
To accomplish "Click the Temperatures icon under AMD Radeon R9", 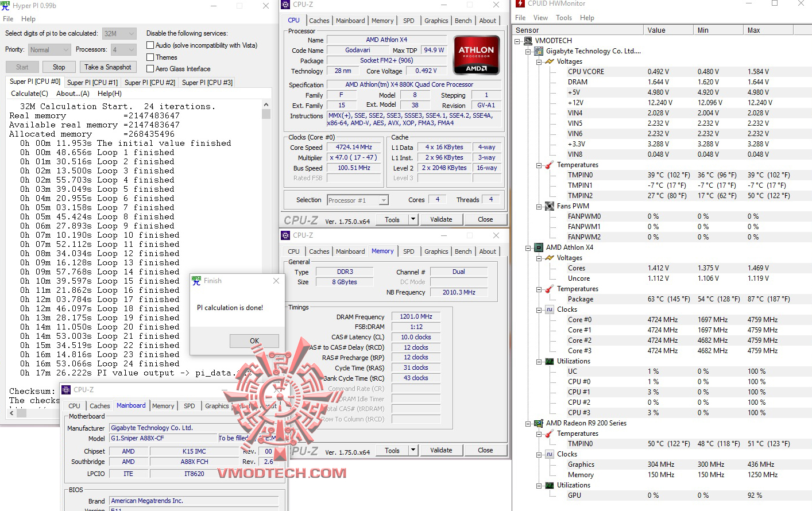I will (550, 433).
